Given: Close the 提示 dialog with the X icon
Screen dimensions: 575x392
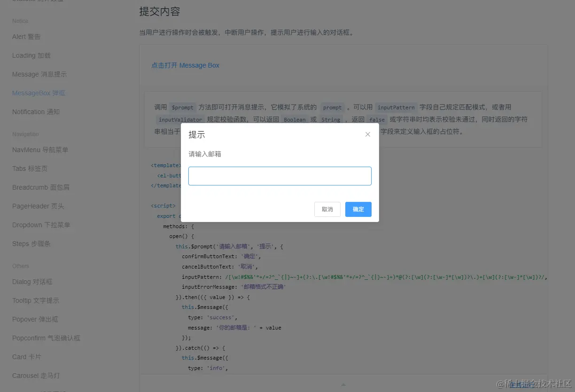Looking at the screenshot, I should 368,134.
